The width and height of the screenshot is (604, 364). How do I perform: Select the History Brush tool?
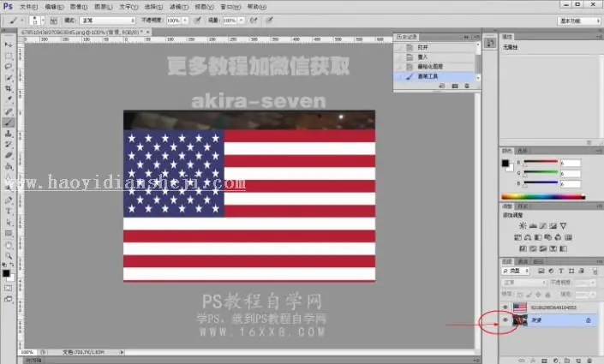click(x=8, y=145)
